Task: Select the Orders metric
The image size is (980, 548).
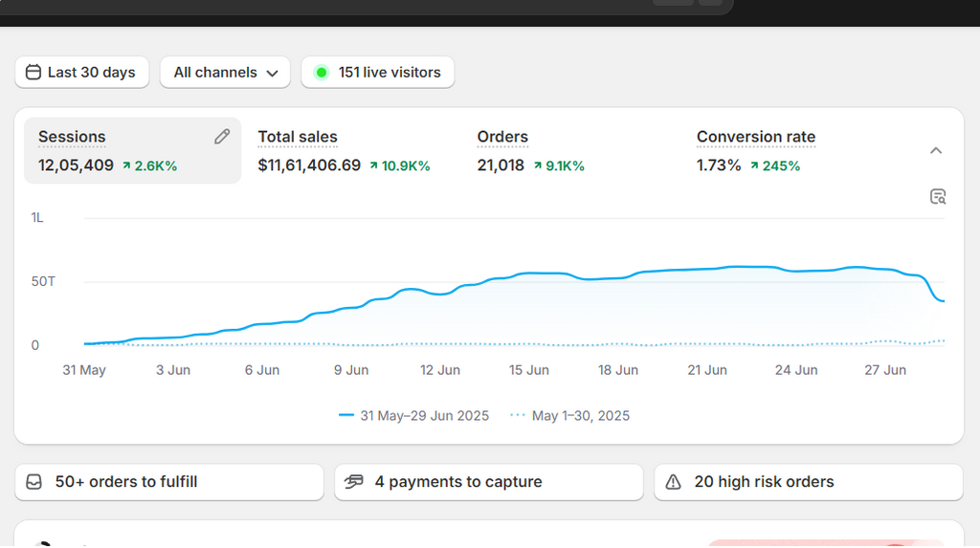Action: point(530,150)
